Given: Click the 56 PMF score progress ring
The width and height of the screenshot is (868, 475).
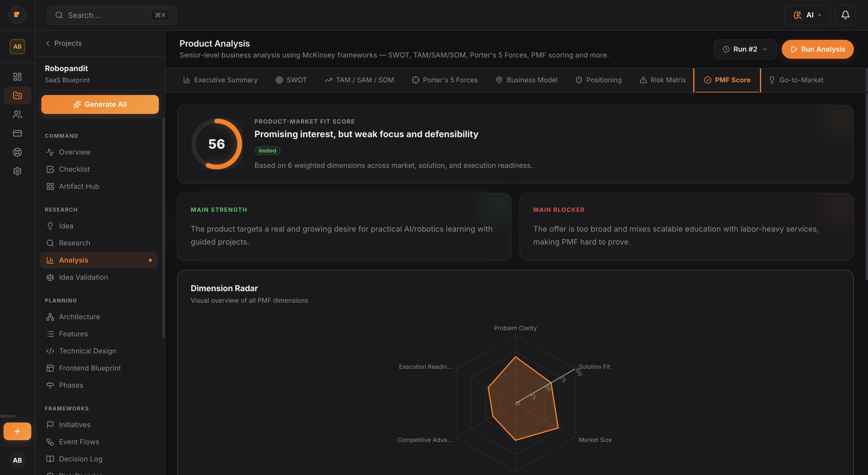Looking at the screenshot, I should (217, 144).
